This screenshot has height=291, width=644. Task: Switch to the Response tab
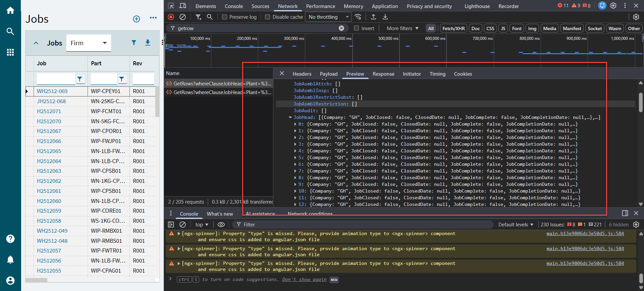pos(383,74)
